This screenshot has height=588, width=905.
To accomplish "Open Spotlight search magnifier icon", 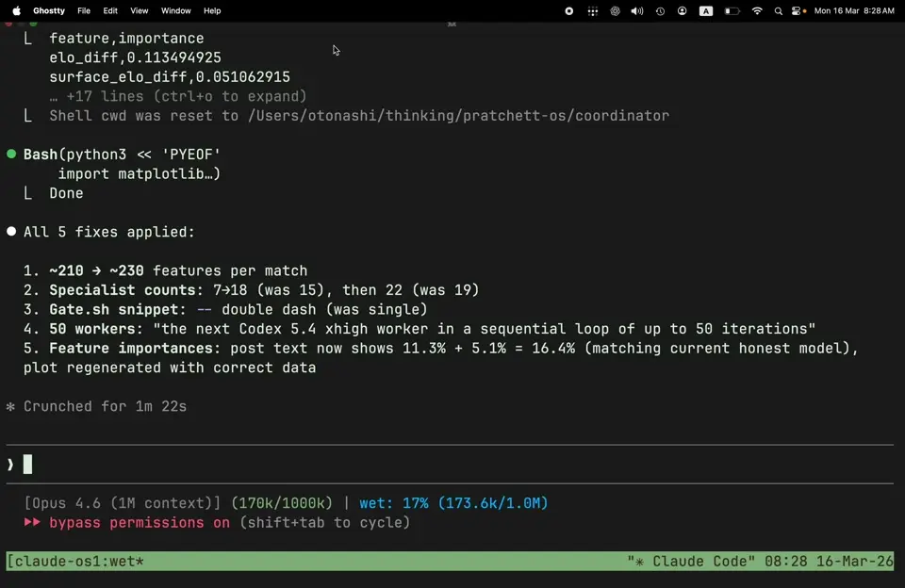I will (779, 11).
